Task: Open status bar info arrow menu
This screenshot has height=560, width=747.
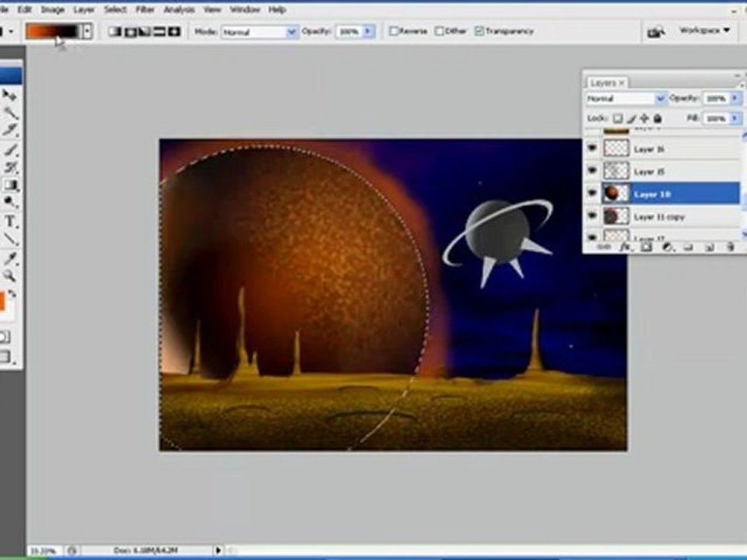Action: tap(218, 550)
